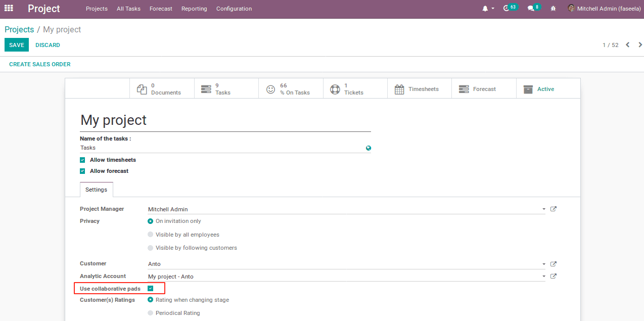The width and height of the screenshot is (644, 321).
Task: Open Analytic Account external link icon
Action: click(554, 276)
